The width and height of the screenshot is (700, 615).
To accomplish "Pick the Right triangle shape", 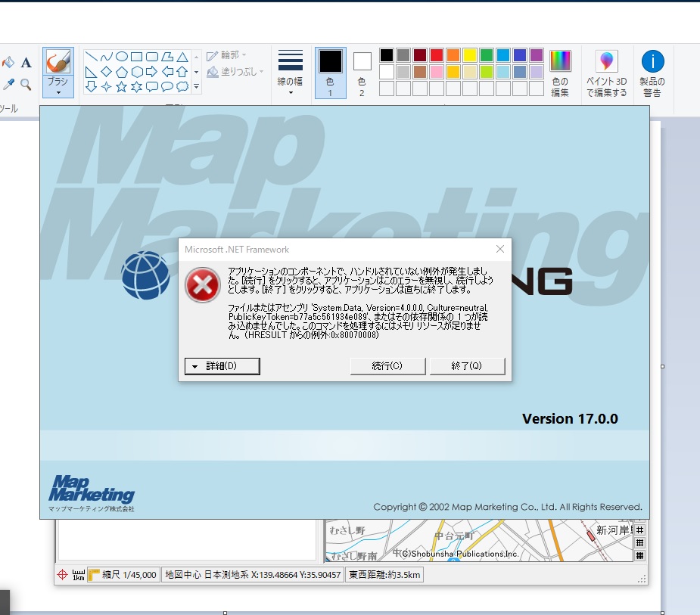I will tap(91, 72).
